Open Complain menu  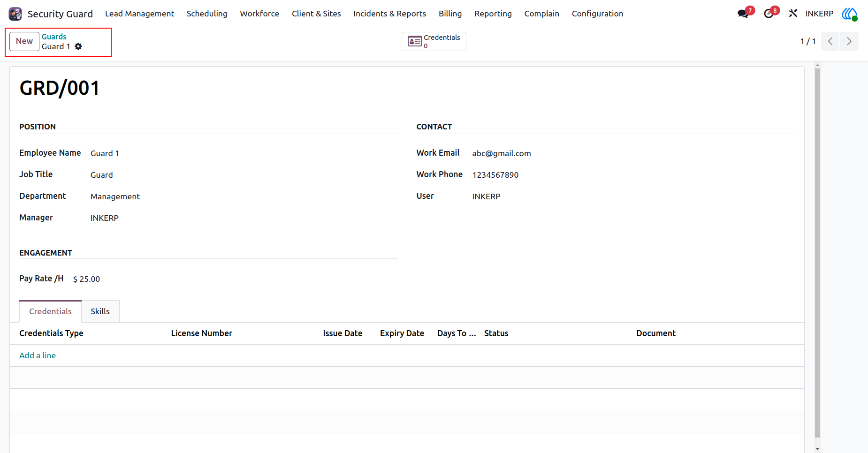(542, 14)
